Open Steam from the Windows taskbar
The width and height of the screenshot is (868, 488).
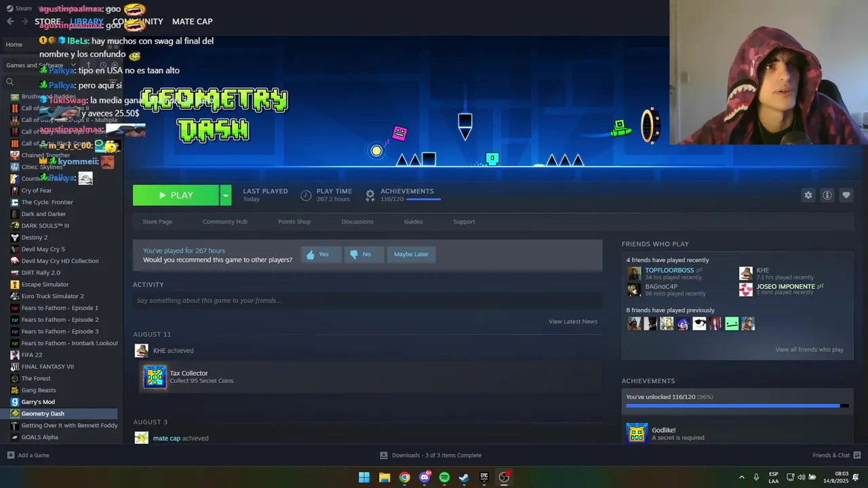point(464,477)
